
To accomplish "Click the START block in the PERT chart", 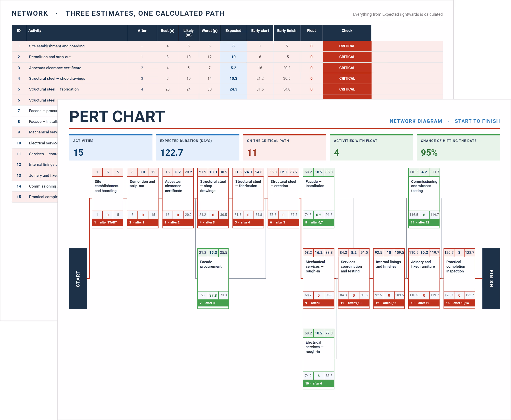I will click(x=78, y=279).
